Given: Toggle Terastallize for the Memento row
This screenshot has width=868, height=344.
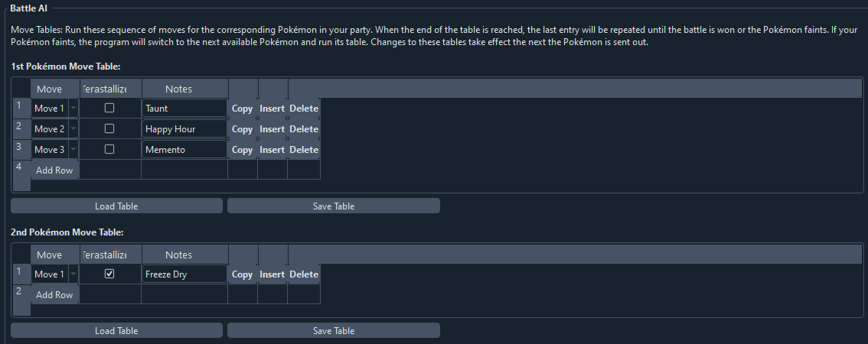Looking at the screenshot, I should [109, 150].
